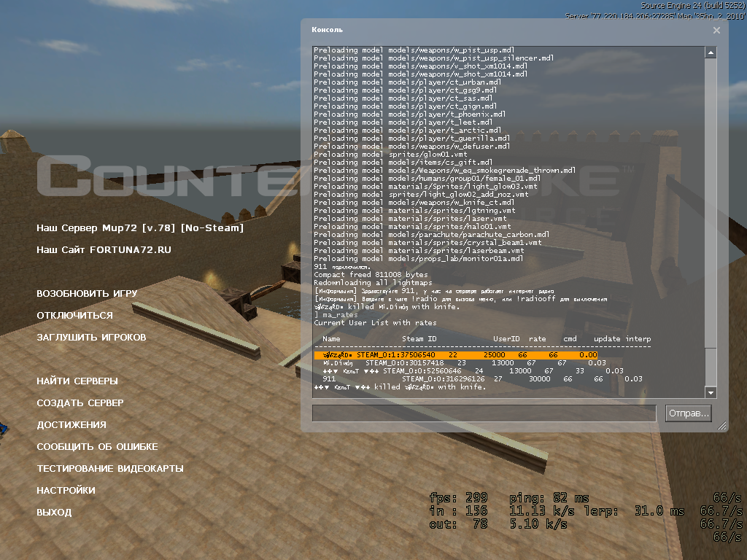Choose ОТКЛЮЧИТЬСЯ from main menu
Image resolution: width=747 pixels, height=560 pixels.
tap(75, 315)
